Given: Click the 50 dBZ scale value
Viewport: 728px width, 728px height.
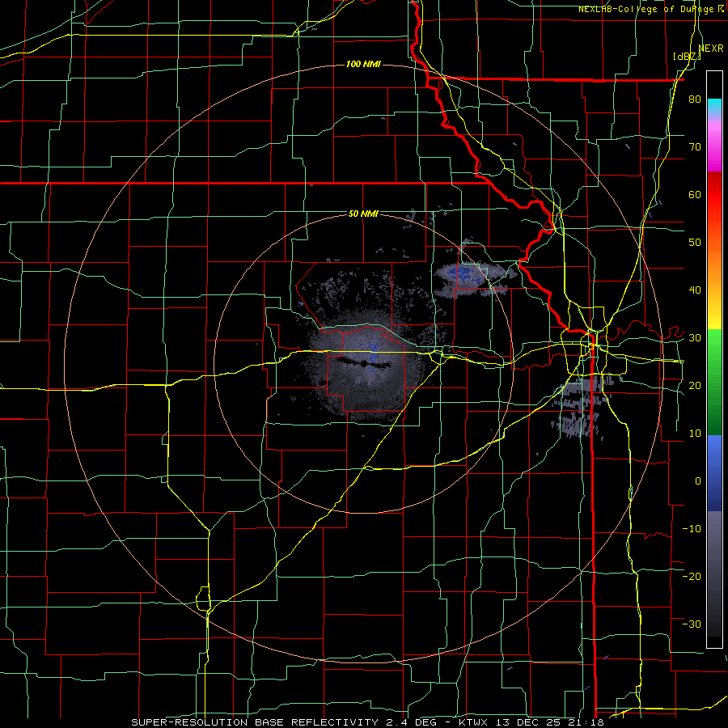Looking at the screenshot, I should [695, 243].
